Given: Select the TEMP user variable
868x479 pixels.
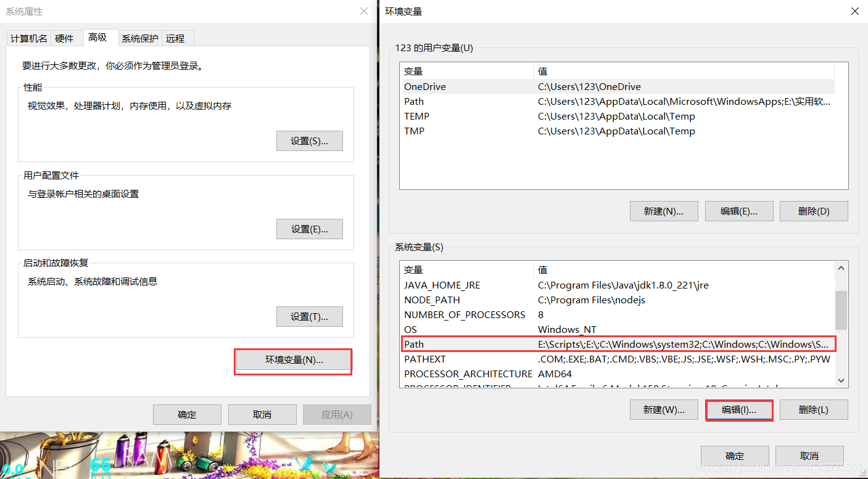Looking at the screenshot, I should point(617,117).
